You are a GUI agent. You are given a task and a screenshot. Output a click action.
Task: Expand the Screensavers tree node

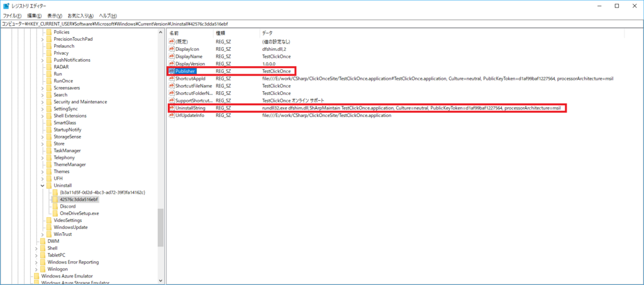coord(43,88)
